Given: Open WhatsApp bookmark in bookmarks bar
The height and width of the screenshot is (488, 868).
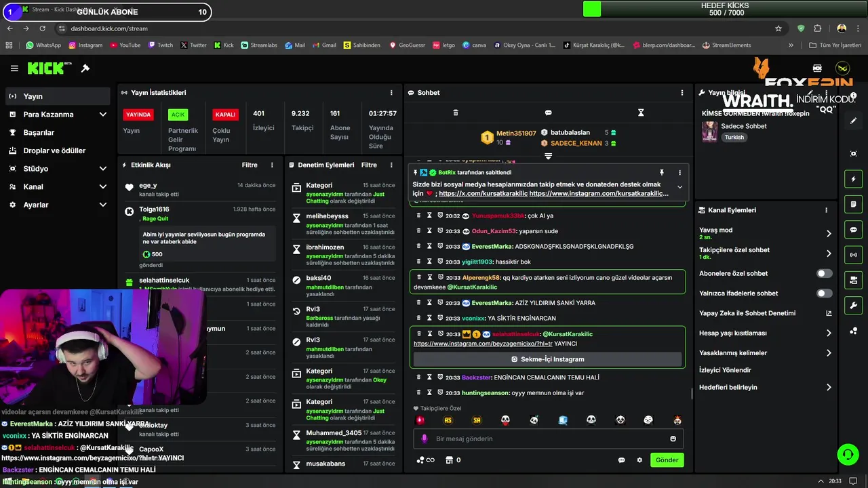Looking at the screenshot, I should pos(43,45).
